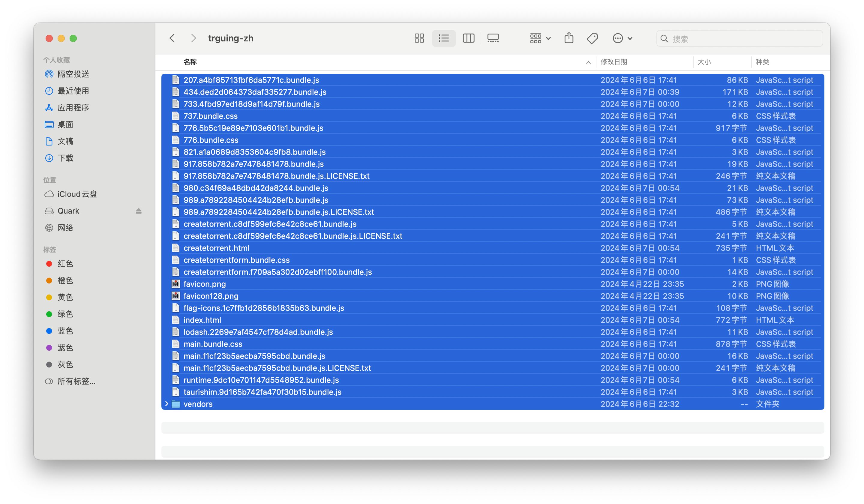This screenshot has height=504, width=864.
Task: Open iCloud 云盘 location
Action: [77, 194]
